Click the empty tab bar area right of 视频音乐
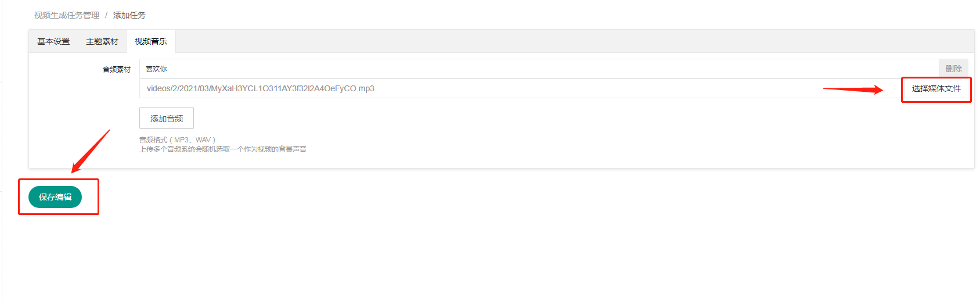 pos(523,41)
